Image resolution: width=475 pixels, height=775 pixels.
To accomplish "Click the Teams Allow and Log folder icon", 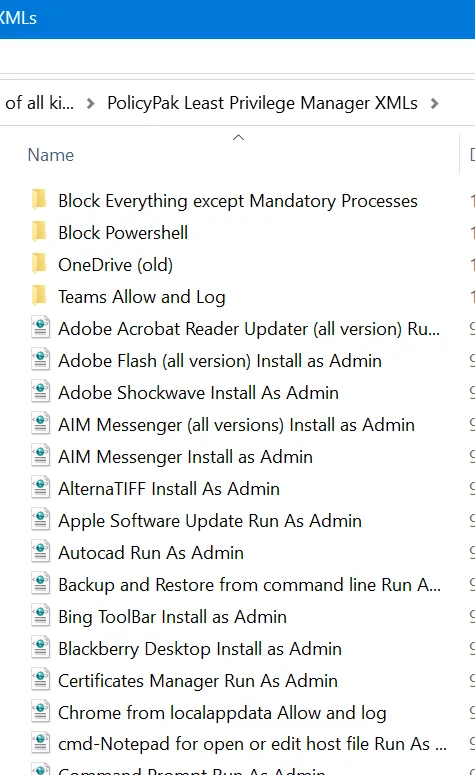I will click(39, 297).
